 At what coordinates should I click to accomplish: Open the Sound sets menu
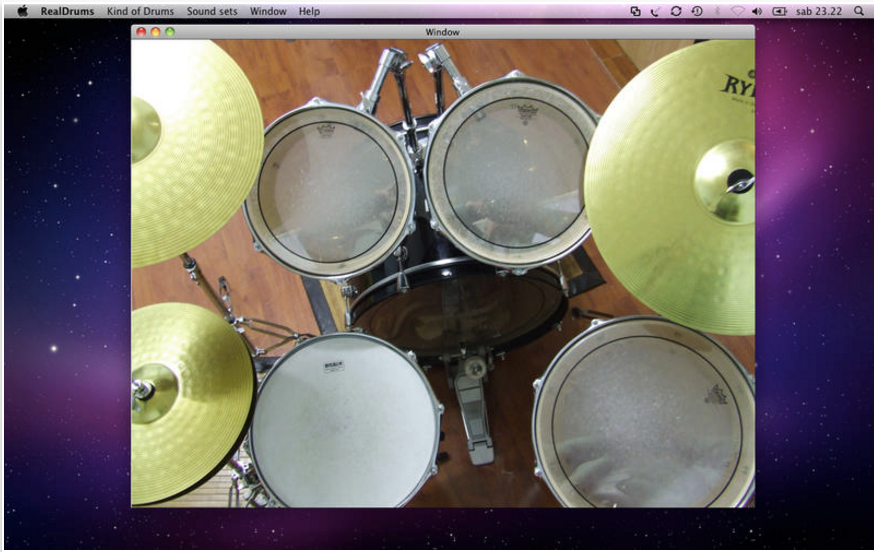click(x=212, y=11)
